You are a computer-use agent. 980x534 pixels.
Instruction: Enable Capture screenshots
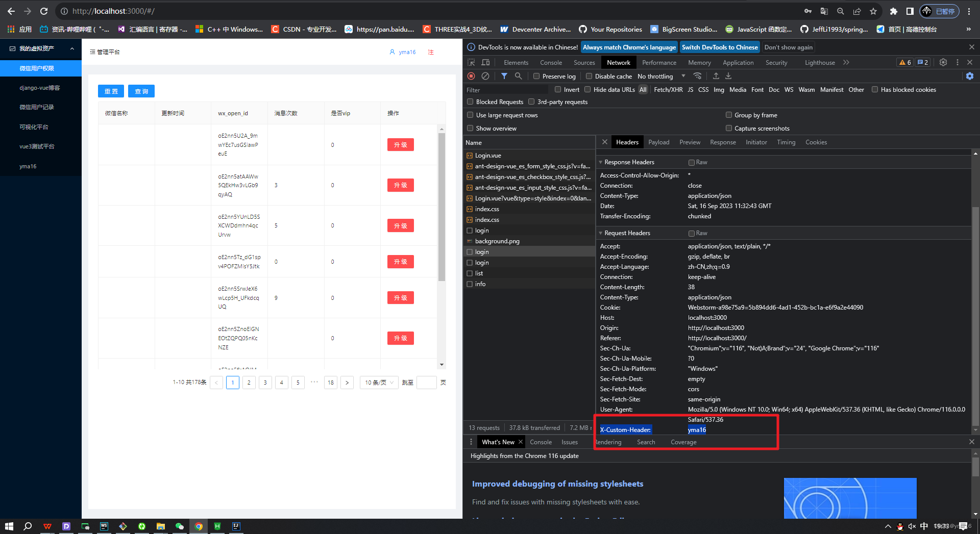pyautogui.click(x=729, y=128)
